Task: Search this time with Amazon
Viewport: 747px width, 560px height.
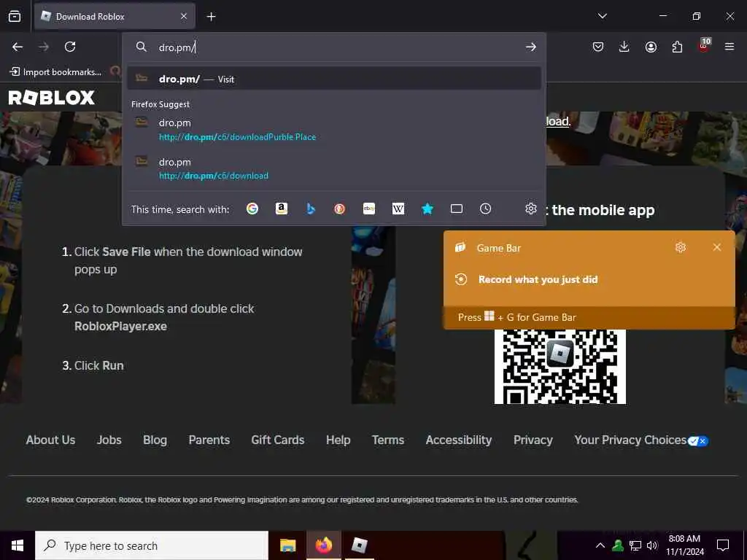Action: click(282, 209)
